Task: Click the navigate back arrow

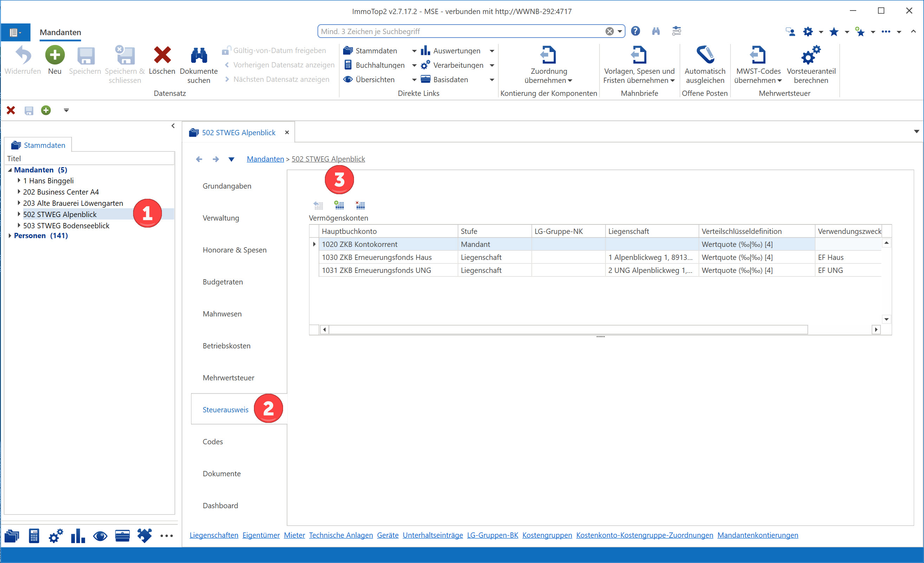Action: coord(199,159)
